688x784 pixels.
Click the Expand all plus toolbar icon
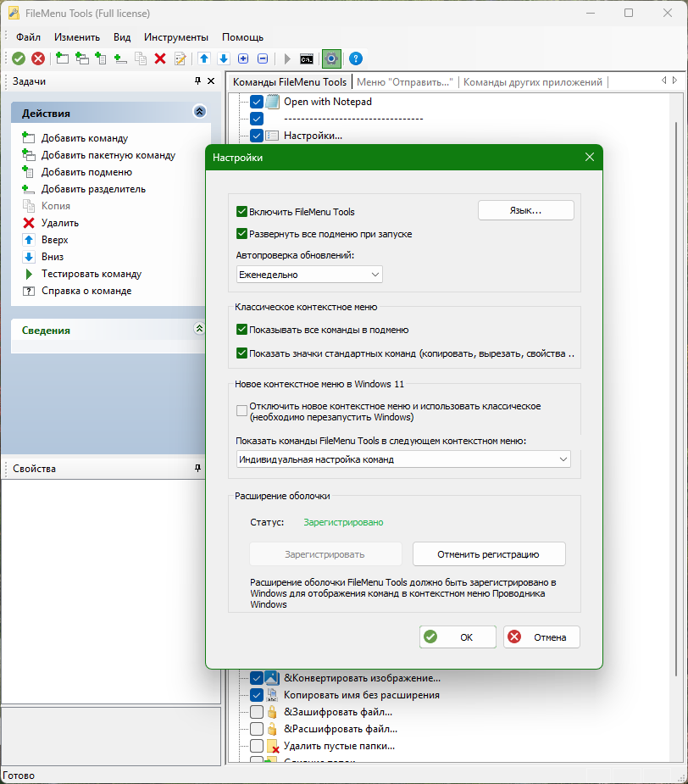[243, 58]
